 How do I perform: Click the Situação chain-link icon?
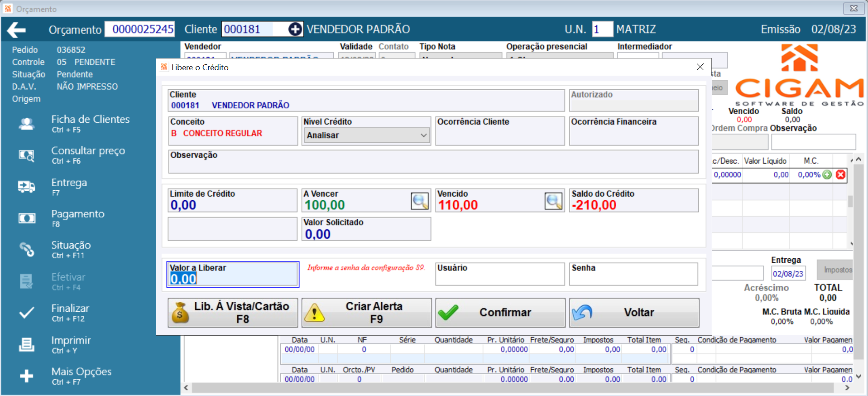click(x=27, y=249)
